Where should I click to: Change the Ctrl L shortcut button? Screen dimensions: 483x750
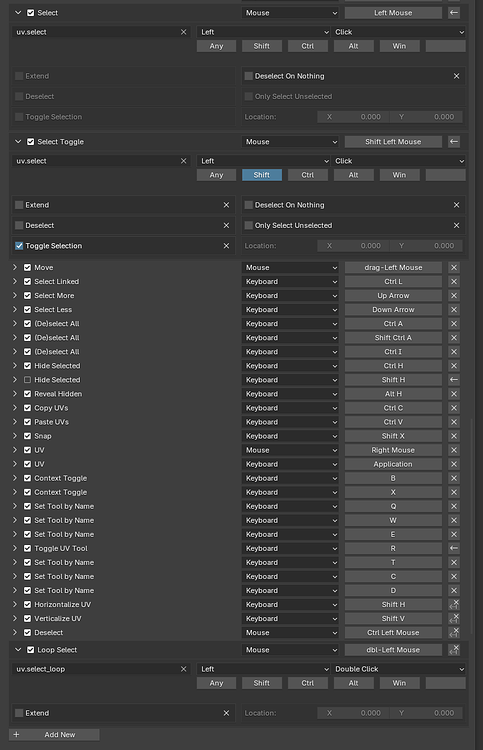tap(393, 282)
